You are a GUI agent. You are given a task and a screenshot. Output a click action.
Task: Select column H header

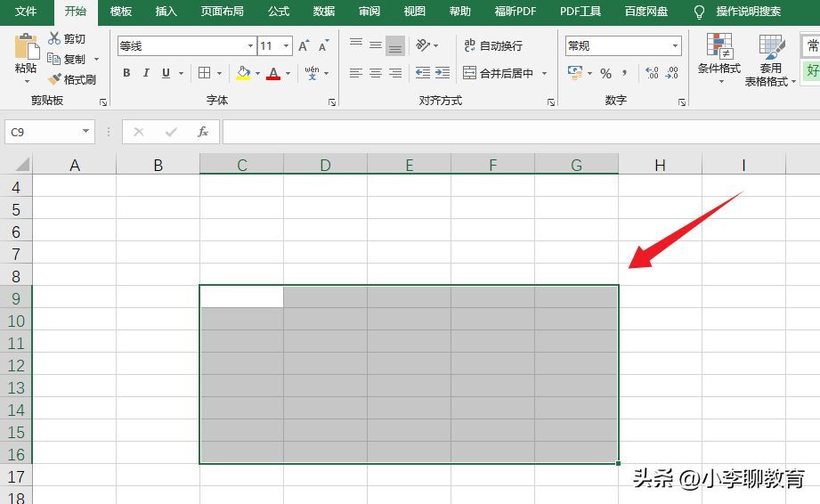[660, 166]
